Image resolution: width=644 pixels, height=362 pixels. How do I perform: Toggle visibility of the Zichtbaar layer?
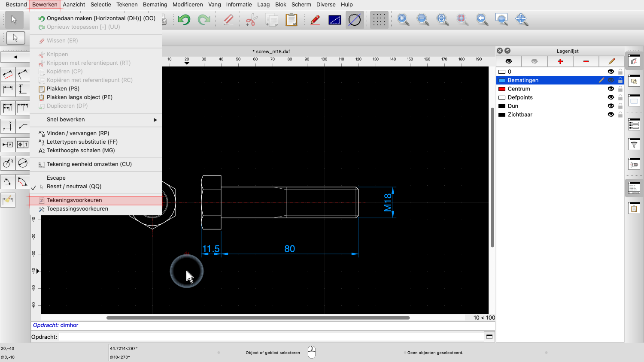coord(611,115)
